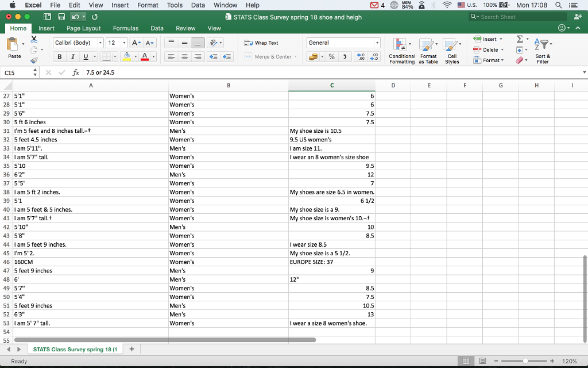Switch to the Page Layout ribbon tab

(84, 28)
